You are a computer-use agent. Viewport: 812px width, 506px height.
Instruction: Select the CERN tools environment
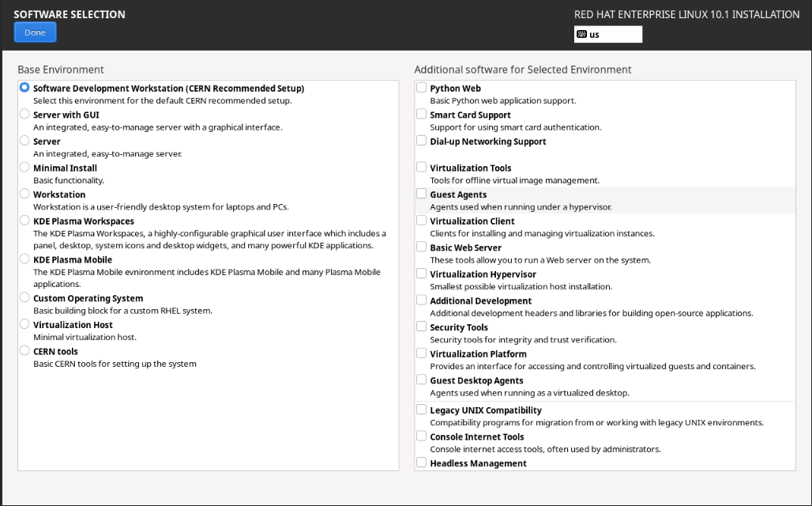point(24,352)
